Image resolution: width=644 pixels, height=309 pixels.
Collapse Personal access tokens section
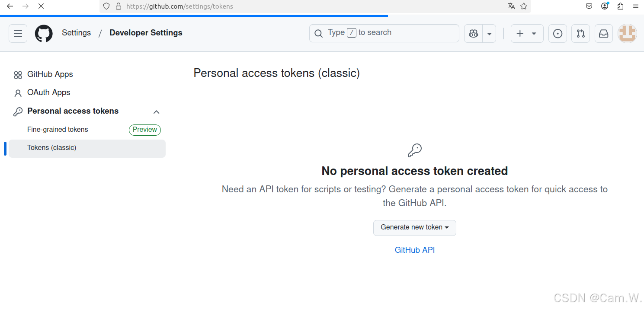click(x=156, y=112)
